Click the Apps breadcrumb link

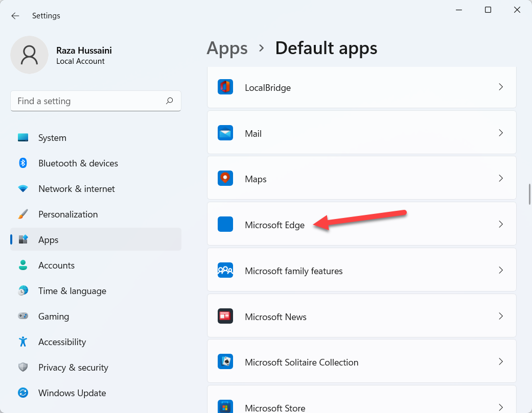point(227,48)
